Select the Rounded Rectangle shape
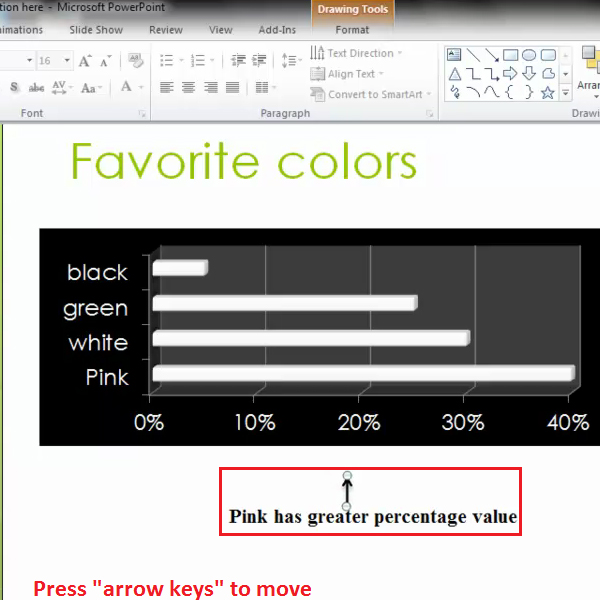 point(548,55)
